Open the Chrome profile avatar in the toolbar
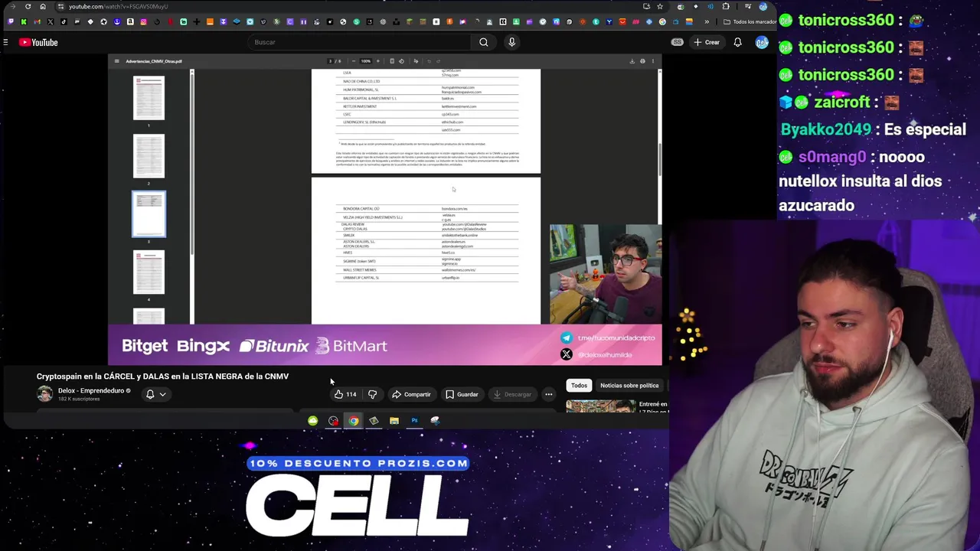 pos(763,6)
